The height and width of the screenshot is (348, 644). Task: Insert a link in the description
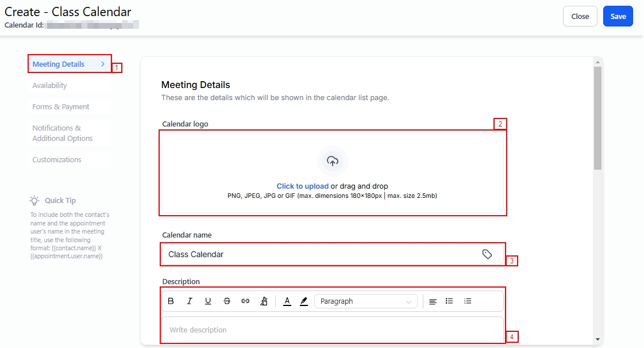pos(245,301)
